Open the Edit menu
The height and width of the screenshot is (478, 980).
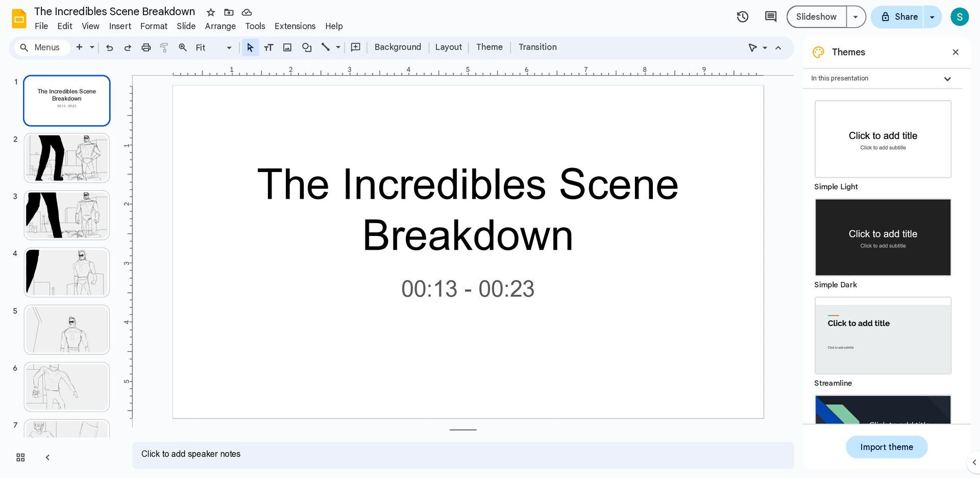pos(65,26)
